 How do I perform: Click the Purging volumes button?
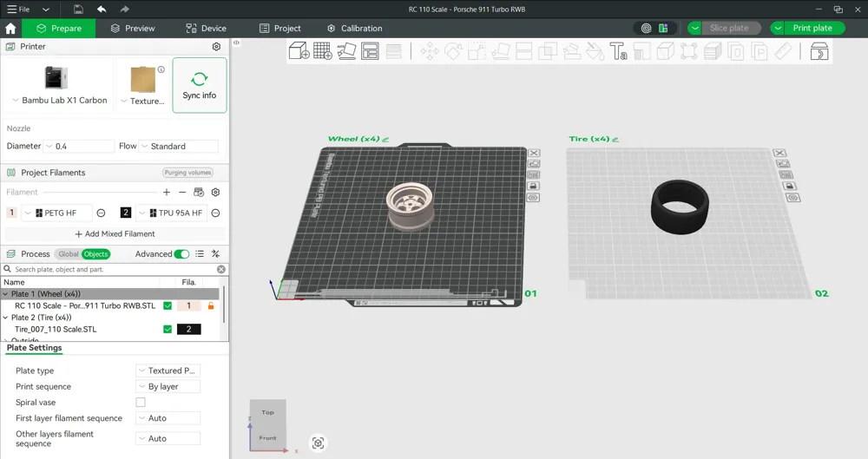pos(187,172)
